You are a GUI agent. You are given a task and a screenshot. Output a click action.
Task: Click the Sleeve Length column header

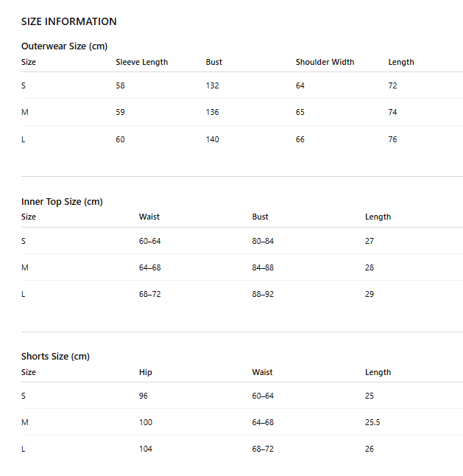click(x=141, y=62)
